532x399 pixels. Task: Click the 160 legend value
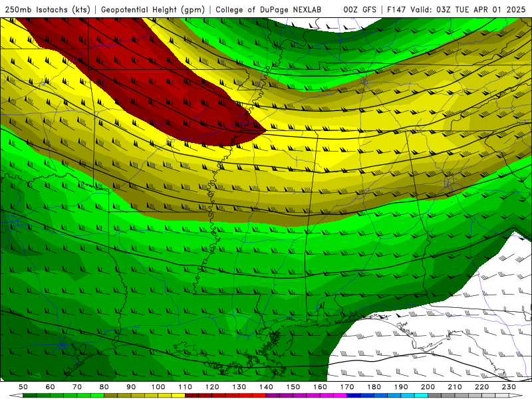[320, 387]
